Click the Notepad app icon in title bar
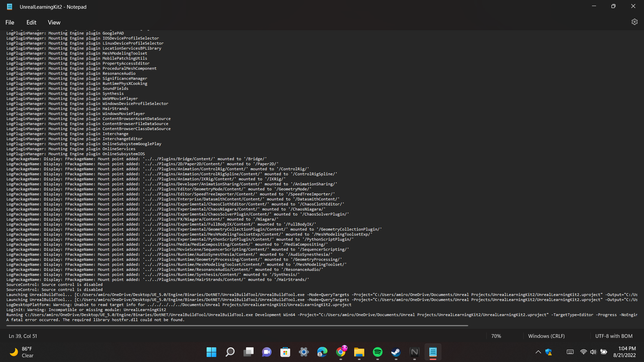Screen dimensions: 644x362 10,7
